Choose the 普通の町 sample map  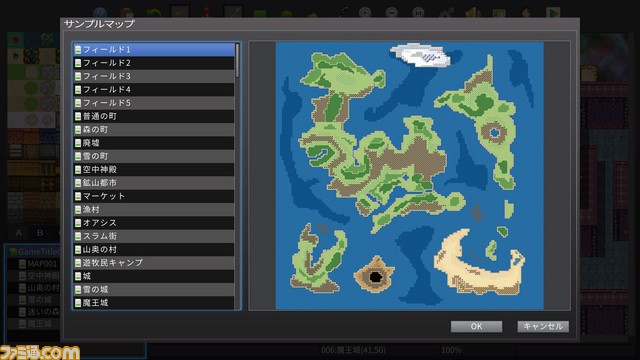click(x=154, y=116)
